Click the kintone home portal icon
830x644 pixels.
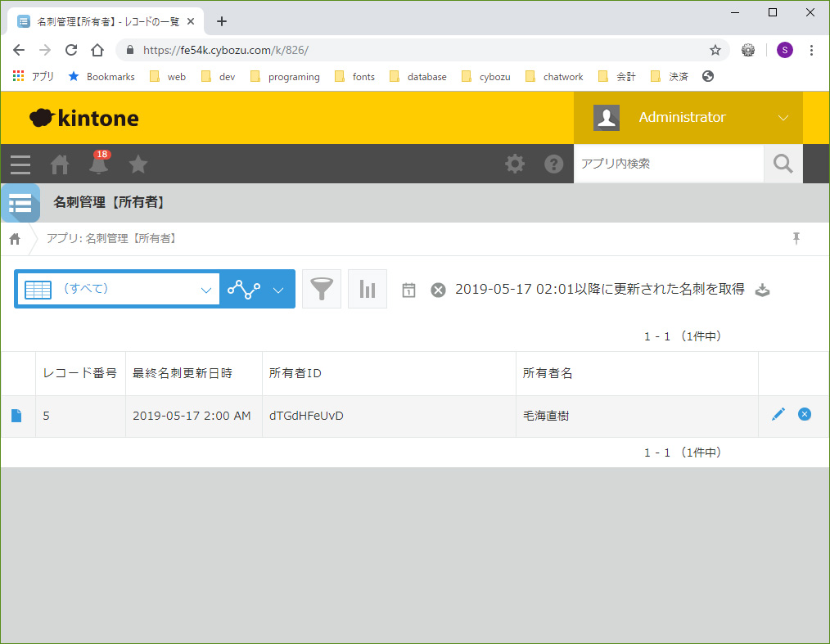(x=60, y=164)
